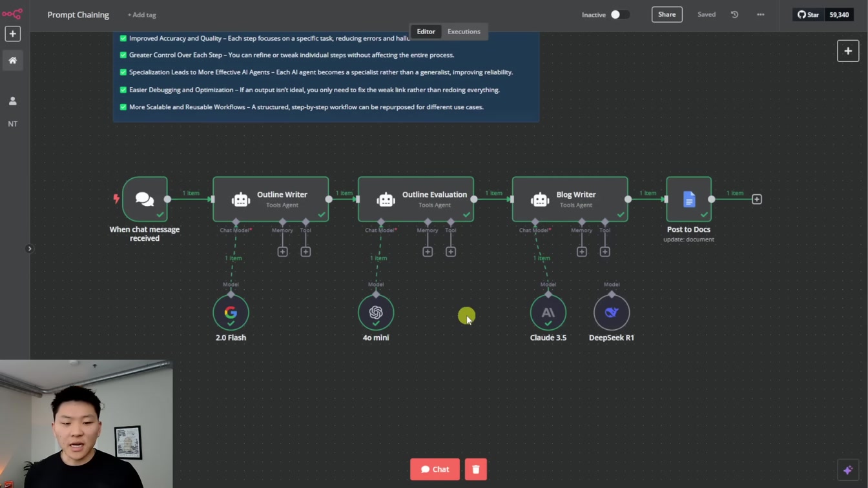The height and width of the screenshot is (488, 868).
Task: Select the Outline Writer agent node
Action: (x=271, y=199)
